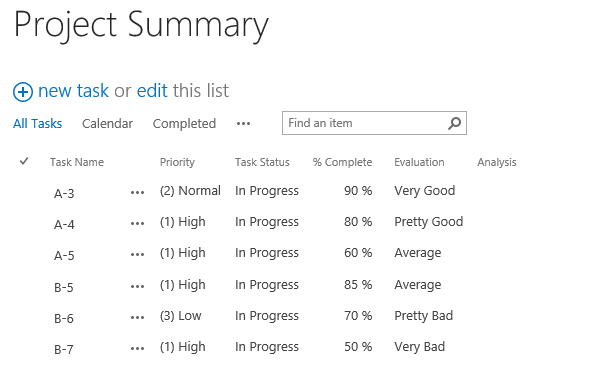Switch to the Completed view
Image resolution: width=616 pixels, height=387 pixels.
click(x=184, y=124)
